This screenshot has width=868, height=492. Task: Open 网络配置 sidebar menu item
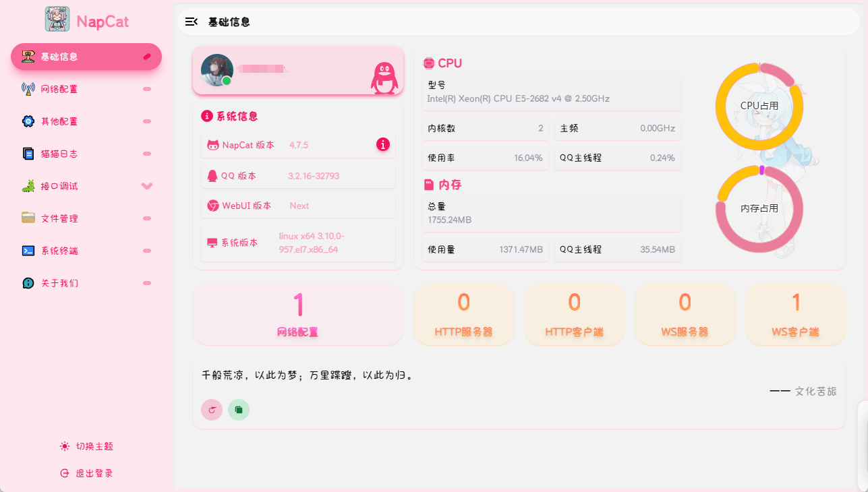point(86,89)
